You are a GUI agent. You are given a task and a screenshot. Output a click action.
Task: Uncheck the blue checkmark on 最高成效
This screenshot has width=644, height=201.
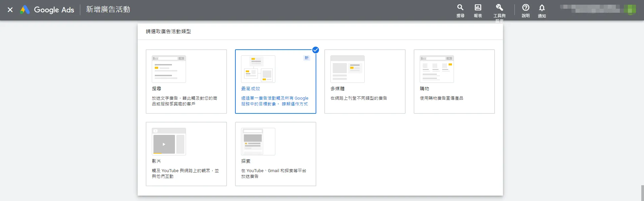[315, 50]
